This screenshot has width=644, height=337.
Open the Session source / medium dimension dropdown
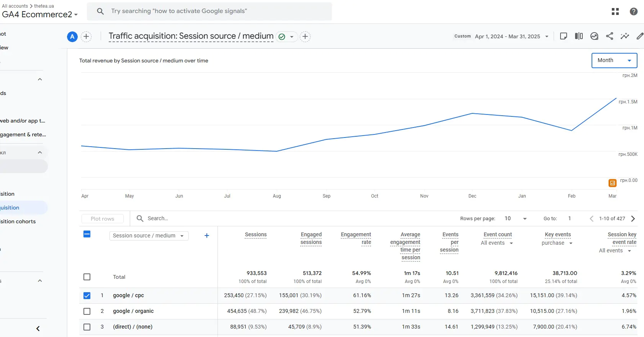click(149, 236)
